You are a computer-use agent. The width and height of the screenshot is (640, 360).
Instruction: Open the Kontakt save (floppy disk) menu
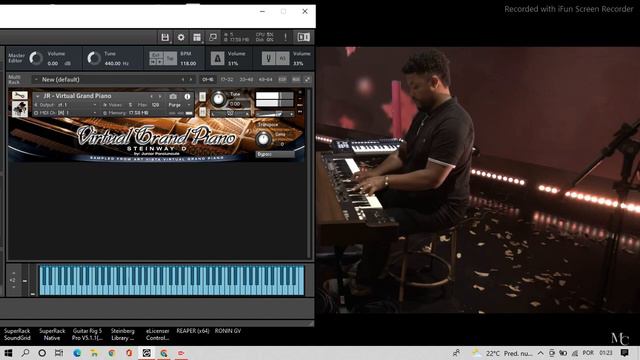click(165, 38)
